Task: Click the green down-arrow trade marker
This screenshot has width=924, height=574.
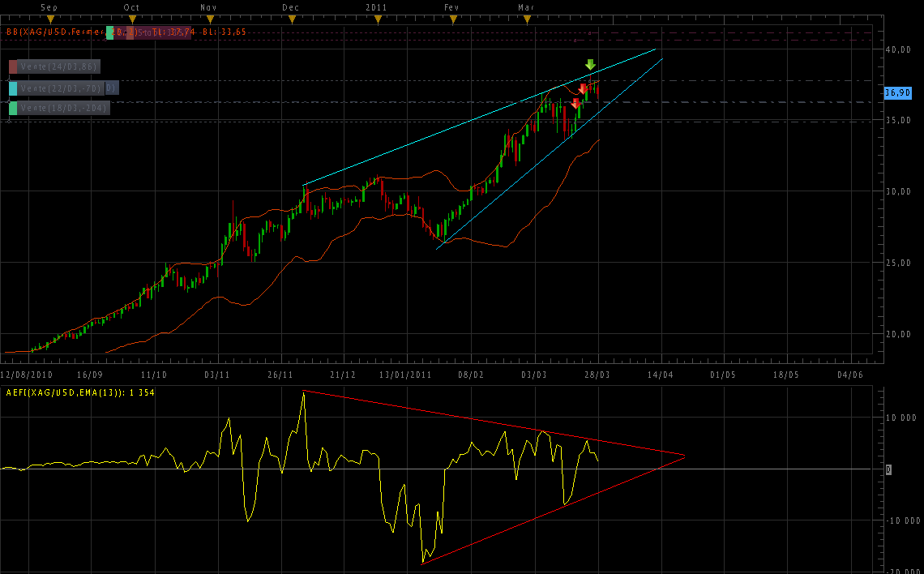Action: (x=591, y=65)
